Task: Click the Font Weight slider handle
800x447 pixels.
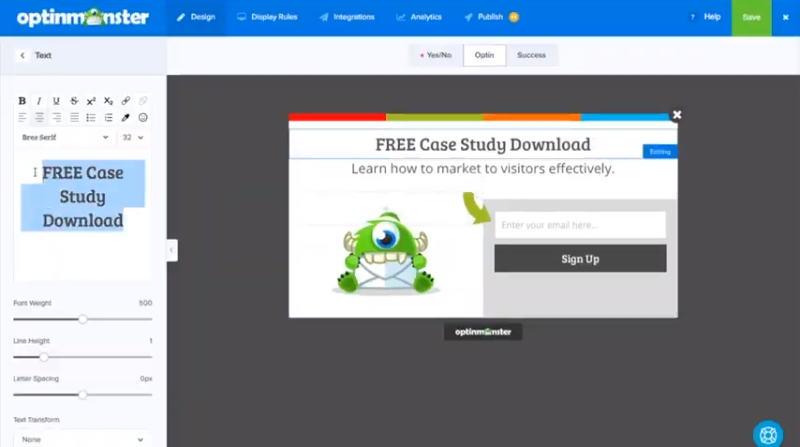Action: [x=83, y=319]
